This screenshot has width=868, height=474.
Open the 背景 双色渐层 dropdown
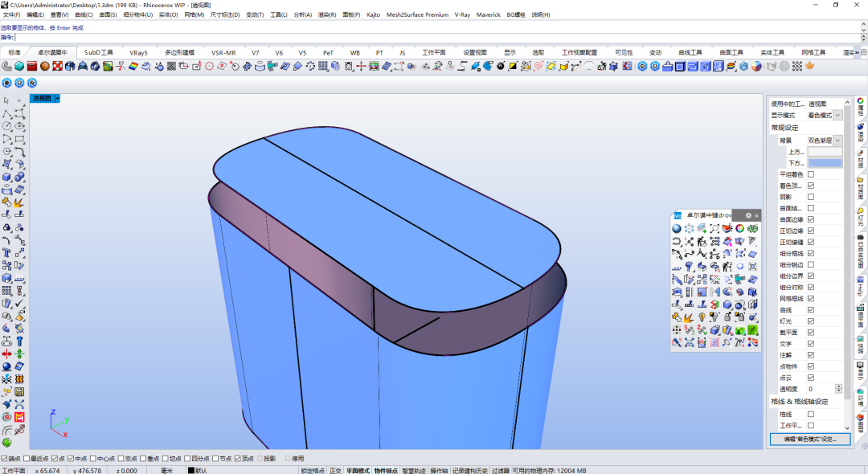pyautogui.click(x=837, y=141)
